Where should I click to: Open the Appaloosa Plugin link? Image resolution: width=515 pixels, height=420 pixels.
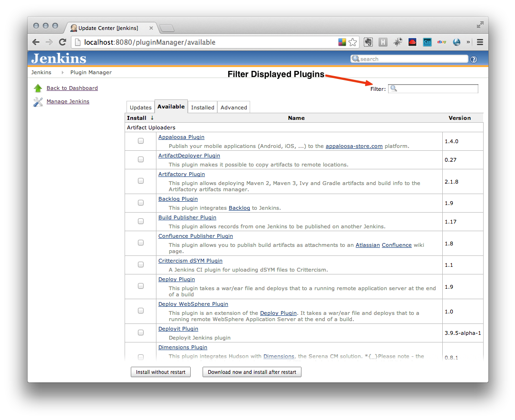pyautogui.click(x=181, y=137)
